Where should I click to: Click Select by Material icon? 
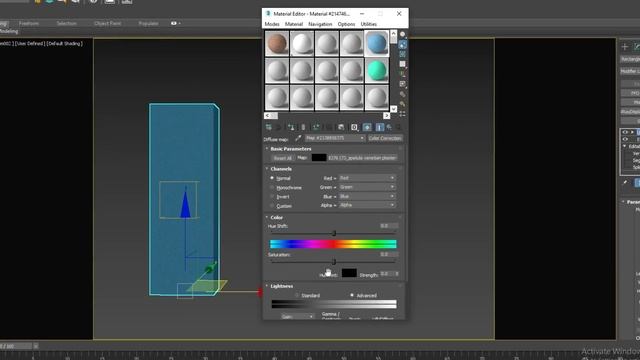pyautogui.click(x=402, y=104)
